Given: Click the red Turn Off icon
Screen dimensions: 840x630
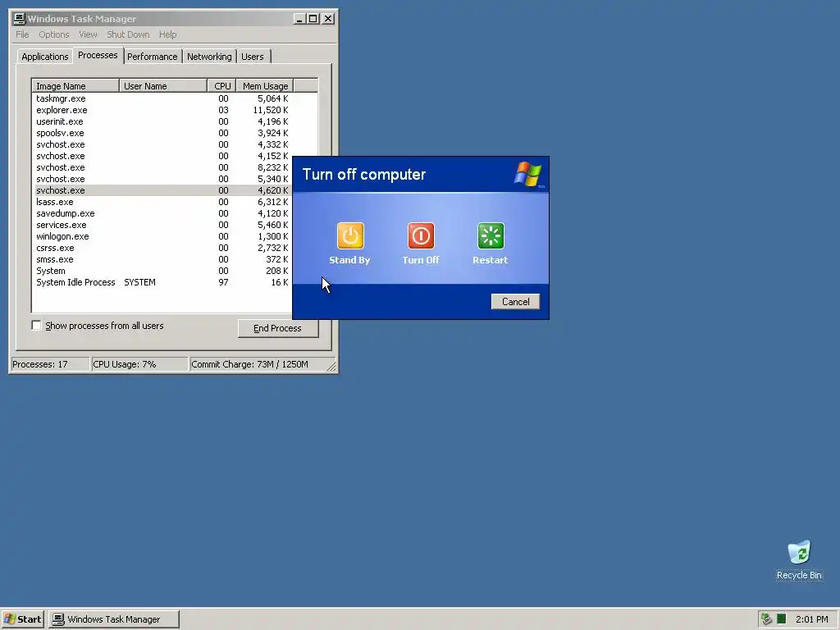Looking at the screenshot, I should tap(421, 235).
